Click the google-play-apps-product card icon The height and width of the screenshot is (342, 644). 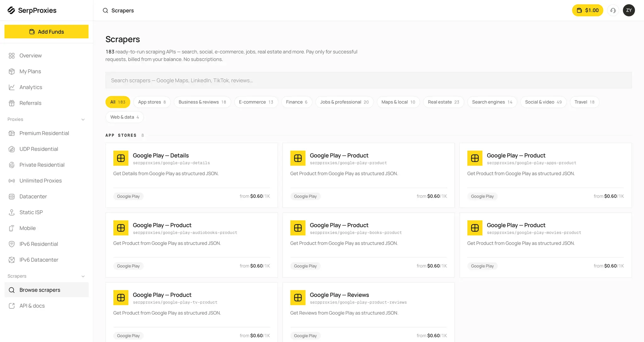pyautogui.click(x=475, y=158)
